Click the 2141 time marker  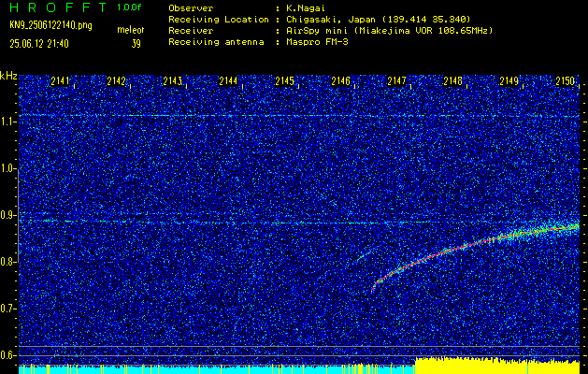[x=60, y=81]
